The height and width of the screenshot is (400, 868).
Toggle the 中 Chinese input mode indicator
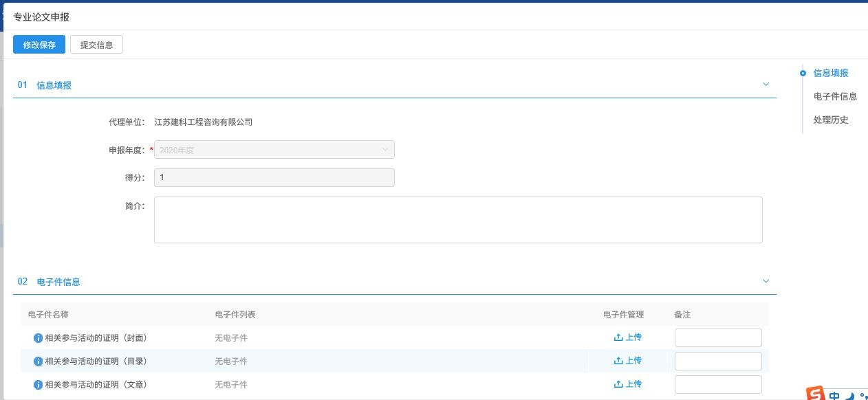click(x=834, y=396)
